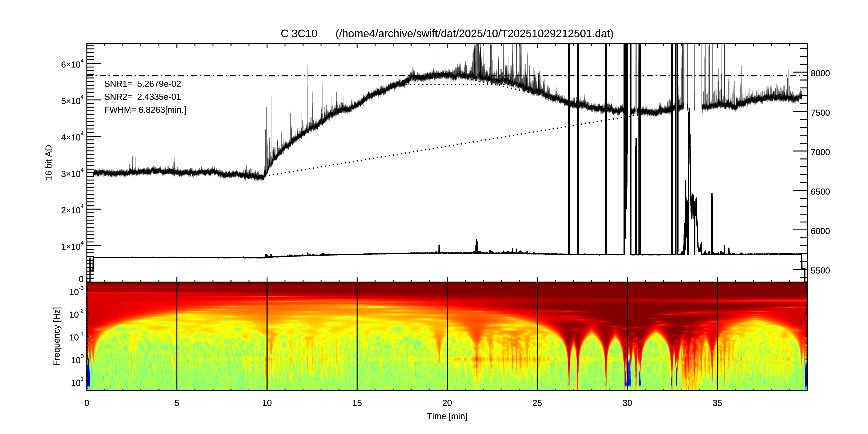Image resolution: width=868 pixels, height=434 pixels.
Task: Click the FWHM= 6.8263[min.] label
Action: click(x=145, y=110)
